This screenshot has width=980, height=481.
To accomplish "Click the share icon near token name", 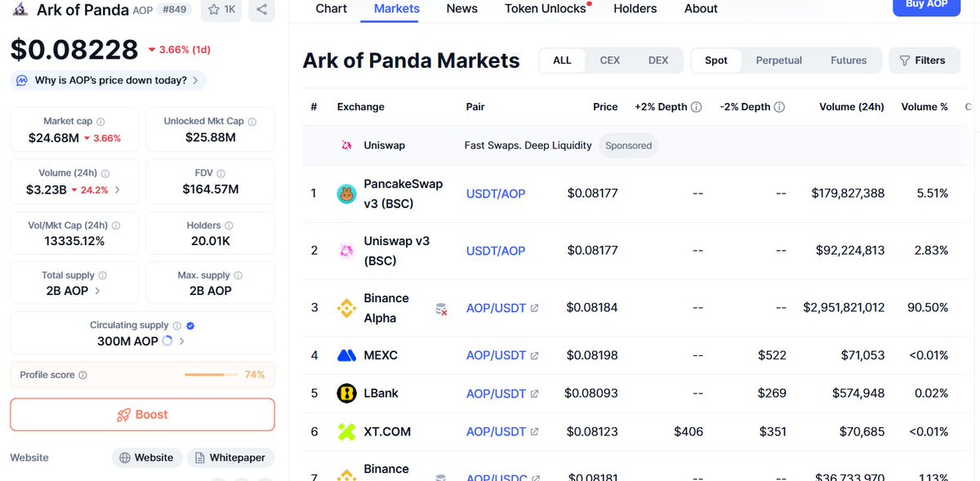I will click(x=261, y=10).
